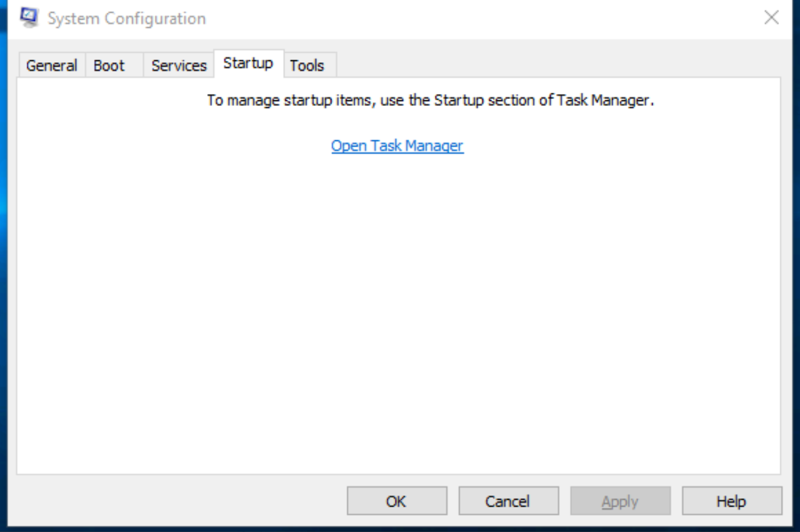Select the Services tab
Viewport: 800px width, 532px height.
179,65
